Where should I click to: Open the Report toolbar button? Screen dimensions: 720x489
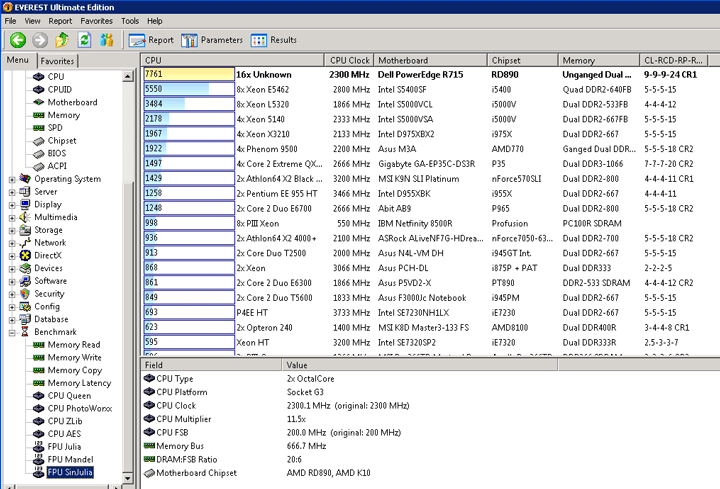click(151, 40)
